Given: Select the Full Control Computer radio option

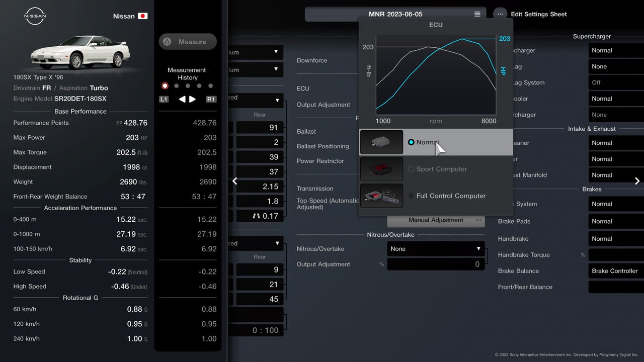Looking at the screenshot, I should click(x=411, y=196).
